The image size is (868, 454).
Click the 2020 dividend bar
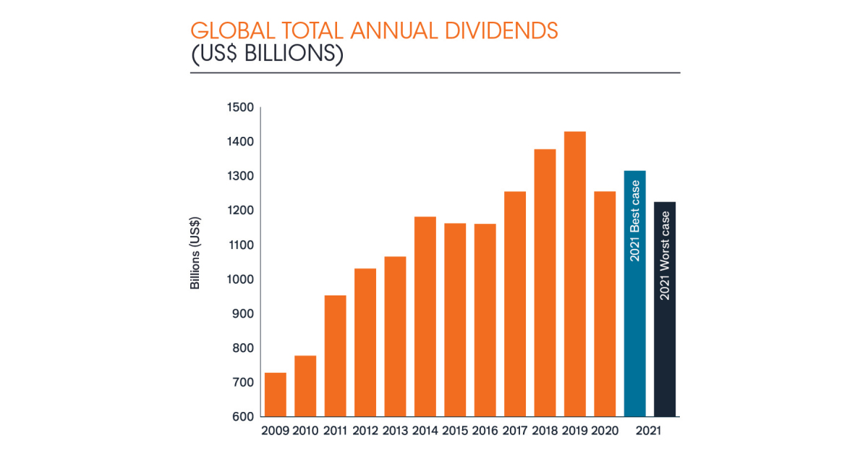(x=605, y=304)
